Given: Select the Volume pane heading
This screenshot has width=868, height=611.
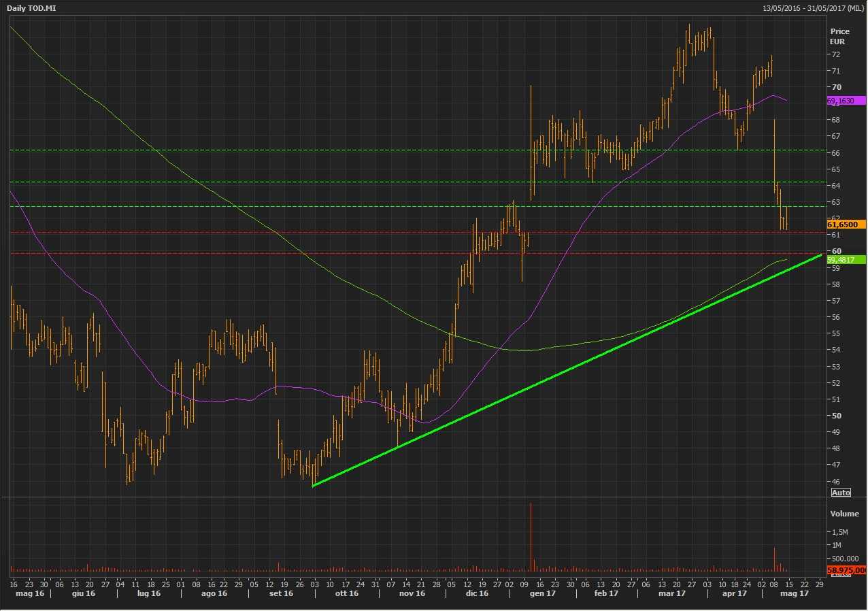Looking at the screenshot, I should pyautogui.click(x=844, y=514).
